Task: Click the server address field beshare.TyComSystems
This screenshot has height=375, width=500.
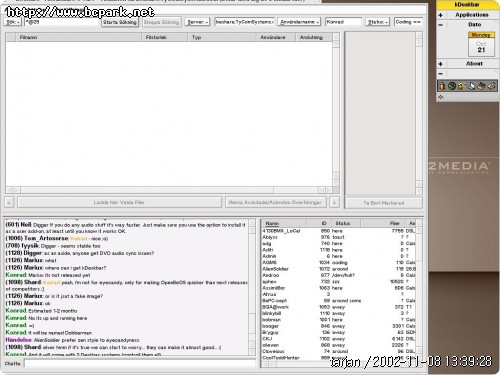Action: point(245,22)
